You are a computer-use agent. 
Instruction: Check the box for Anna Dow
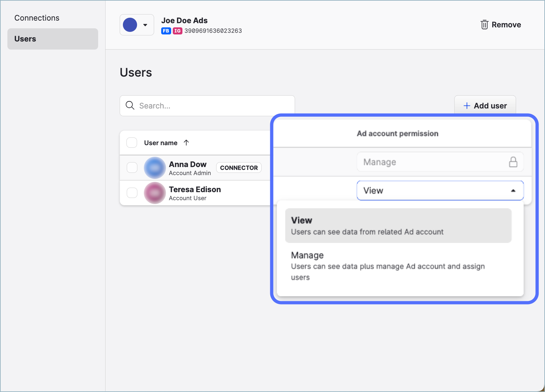pos(132,168)
